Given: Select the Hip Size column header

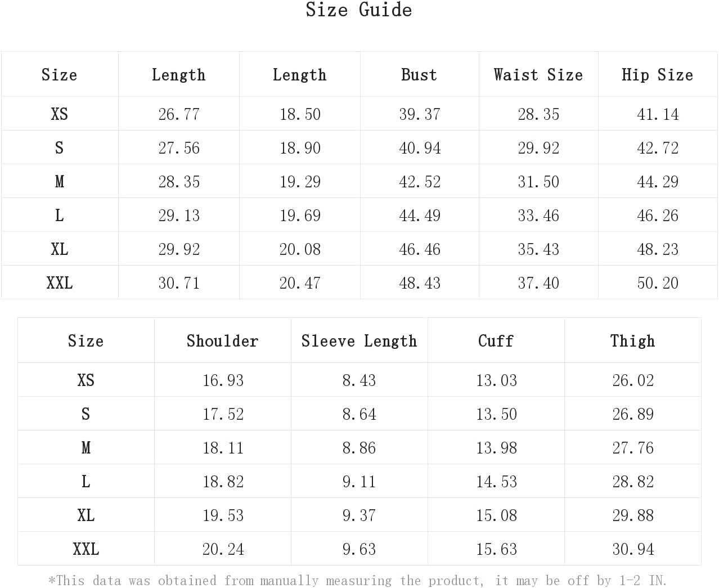Looking at the screenshot, I should tap(657, 75).
